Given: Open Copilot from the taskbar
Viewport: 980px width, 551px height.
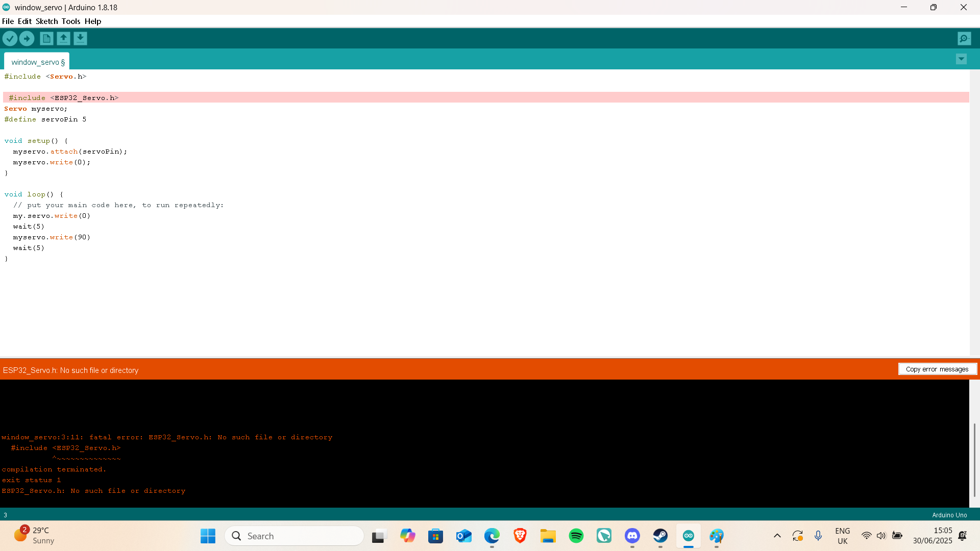Looking at the screenshot, I should point(407,536).
